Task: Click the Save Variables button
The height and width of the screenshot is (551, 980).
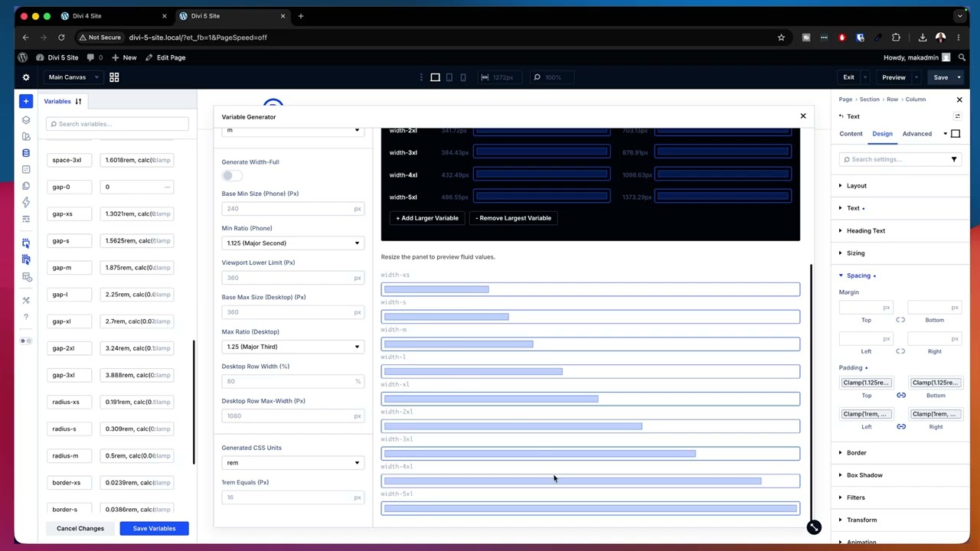Action: coord(154,529)
